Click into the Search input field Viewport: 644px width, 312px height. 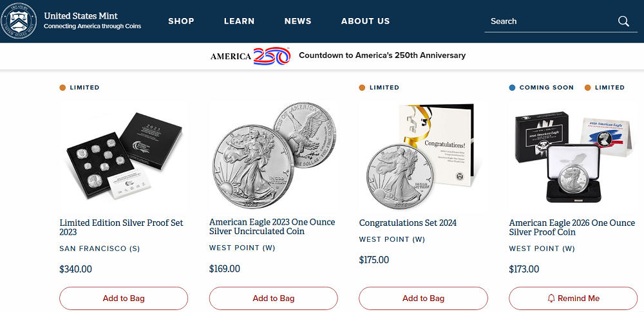547,21
